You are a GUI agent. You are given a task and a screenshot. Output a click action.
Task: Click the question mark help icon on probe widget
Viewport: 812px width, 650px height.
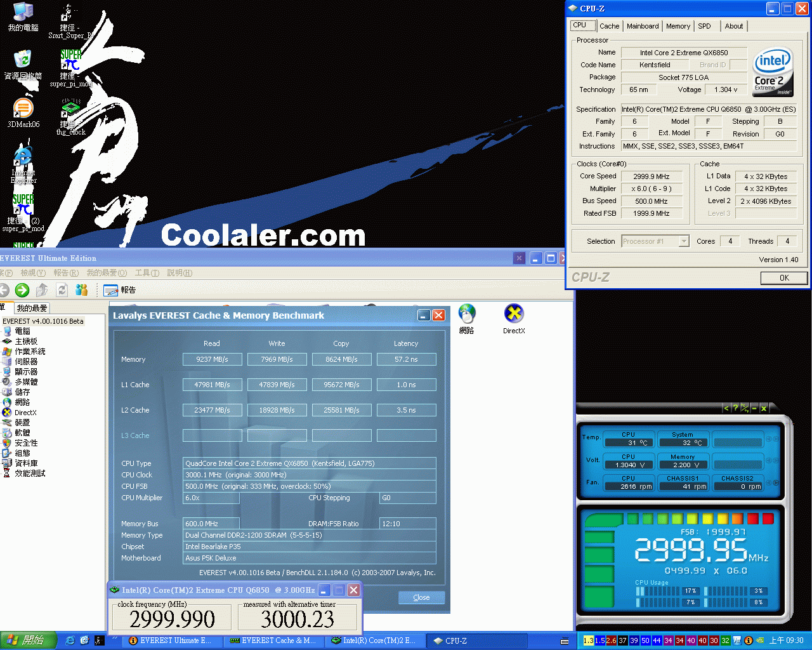pyautogui.click(x=735, y=408)
